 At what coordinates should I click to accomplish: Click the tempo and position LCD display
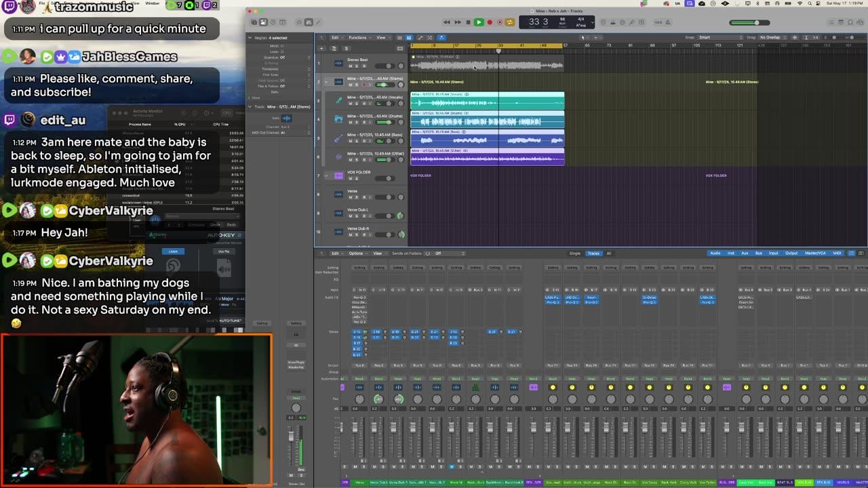(x=557, y=22)
